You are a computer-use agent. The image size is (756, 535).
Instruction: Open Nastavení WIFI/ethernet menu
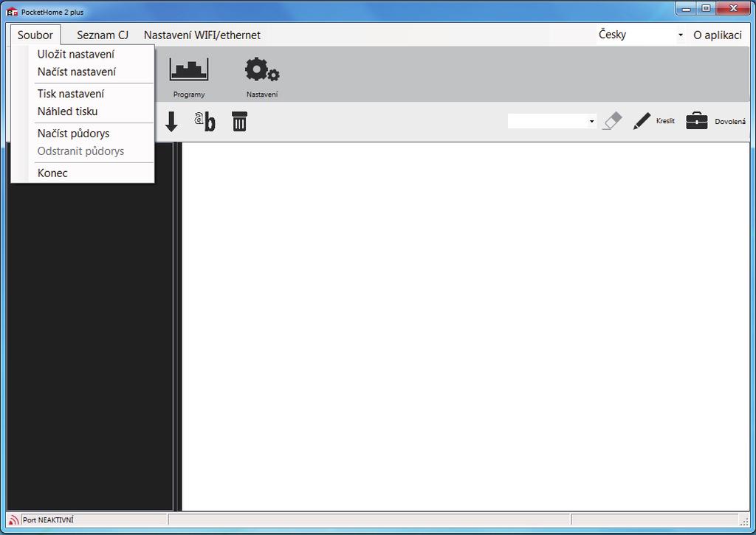click(202, 35)
